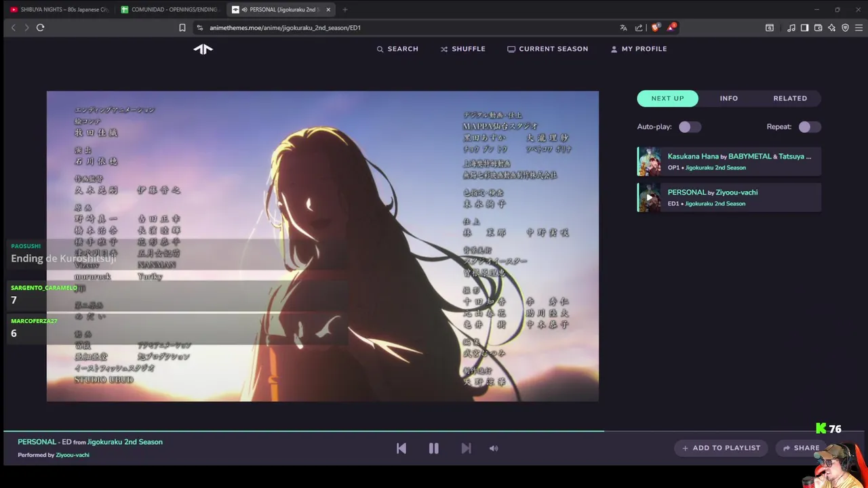
Task: Click the PERSONAL song title in queue
Action: [687, 192]
